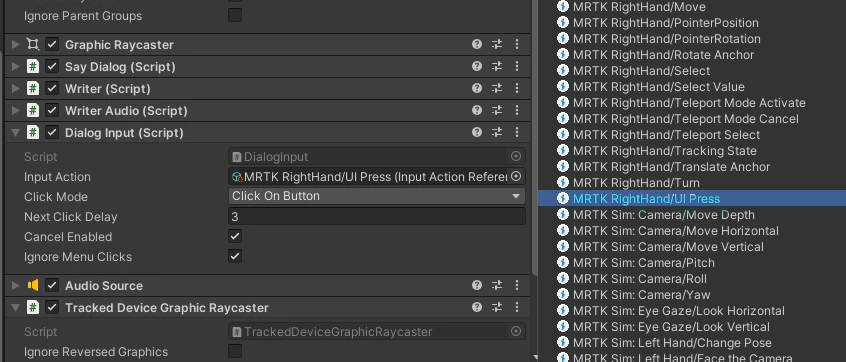
Task: Click the Input Action object picker circle
Action: pyautogui.click(x=516, y=176)
